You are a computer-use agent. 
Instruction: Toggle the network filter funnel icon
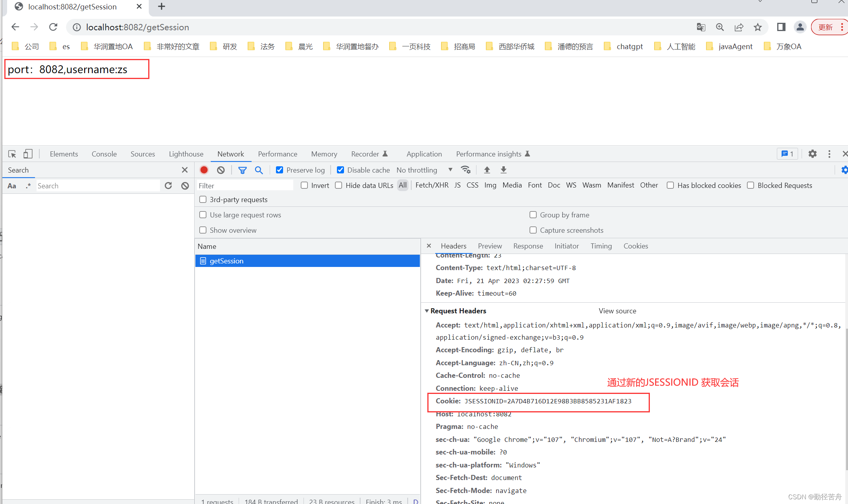(x=243, y=170)
